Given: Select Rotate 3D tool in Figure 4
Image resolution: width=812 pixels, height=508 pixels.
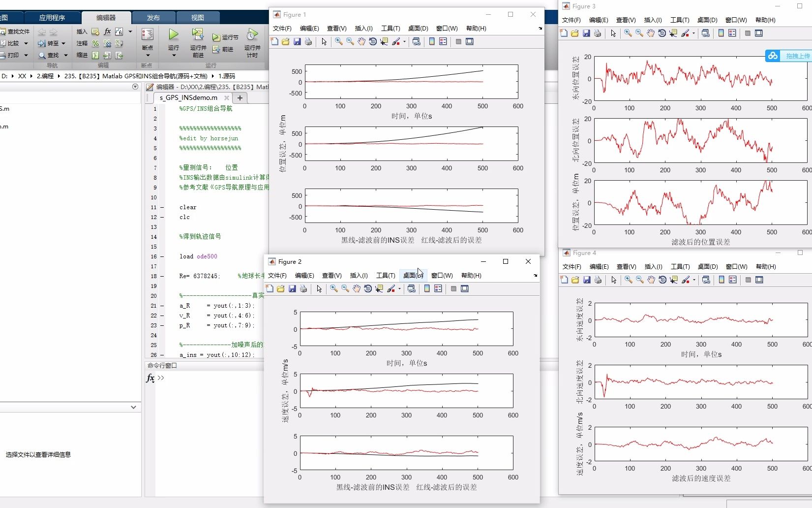Looking at the screenshot, I should click(662, 280).
